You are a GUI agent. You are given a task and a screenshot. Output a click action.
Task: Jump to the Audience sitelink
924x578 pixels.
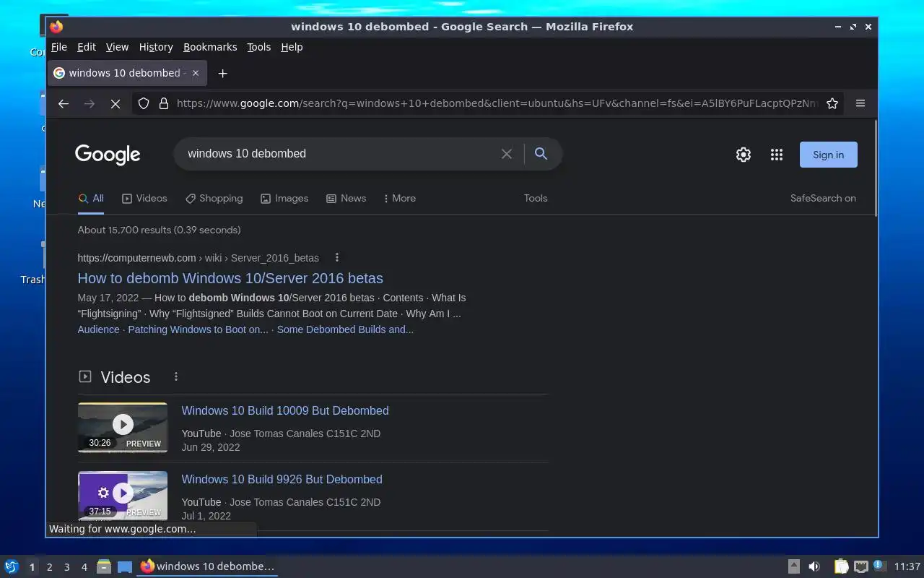[x=98, y=329]
